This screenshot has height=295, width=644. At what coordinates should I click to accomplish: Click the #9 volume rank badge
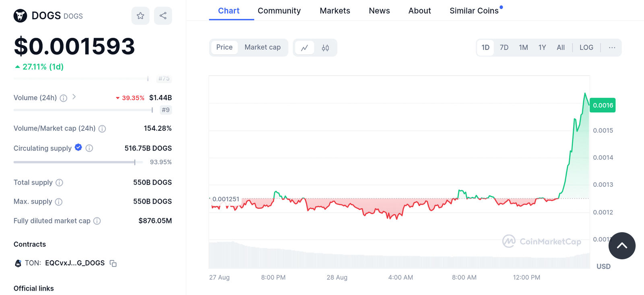coord(166,110)
